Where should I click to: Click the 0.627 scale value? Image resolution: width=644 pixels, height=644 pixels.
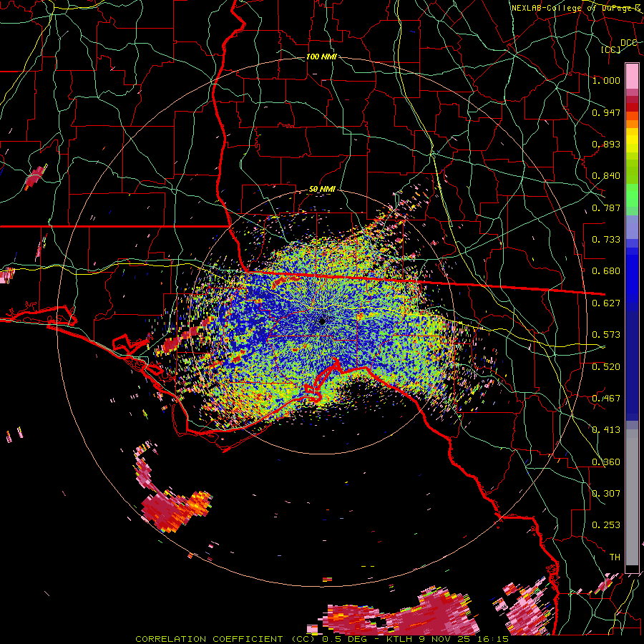pos(606,303)
